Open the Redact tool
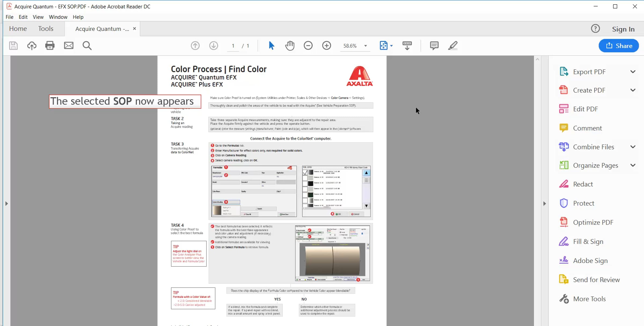 583,184
